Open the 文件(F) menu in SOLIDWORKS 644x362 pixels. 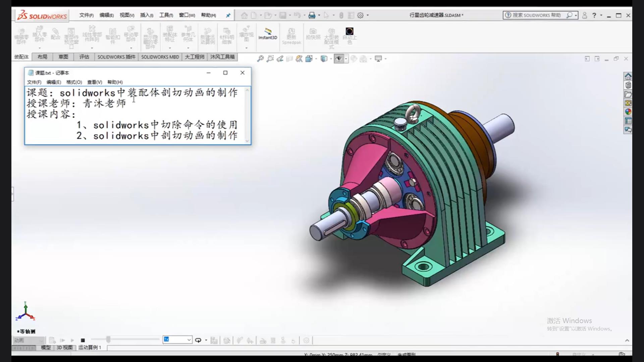point(86,15)
